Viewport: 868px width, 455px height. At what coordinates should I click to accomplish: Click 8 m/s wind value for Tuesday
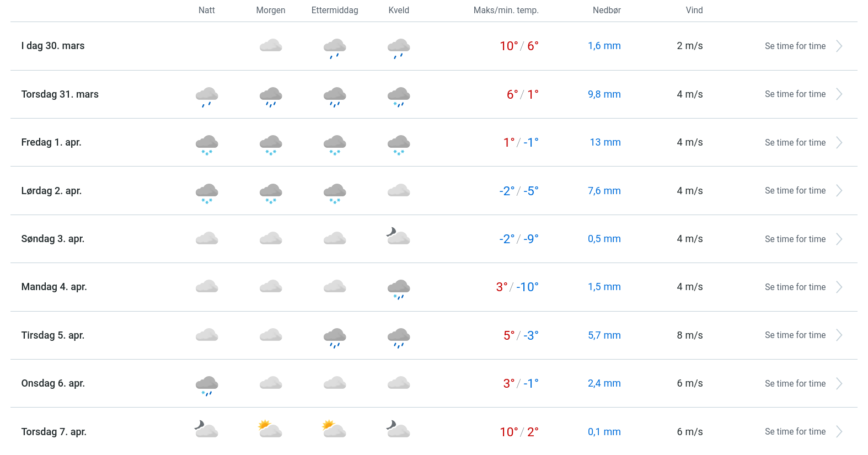[689, 335]
